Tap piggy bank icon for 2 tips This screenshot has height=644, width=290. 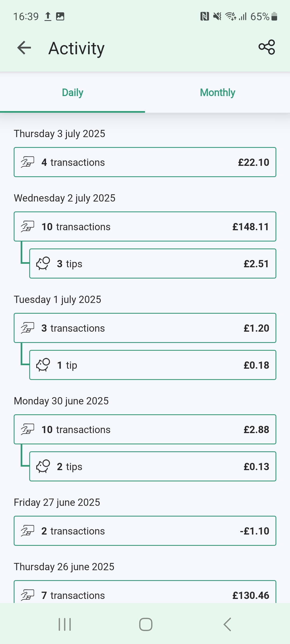[43, 466]
